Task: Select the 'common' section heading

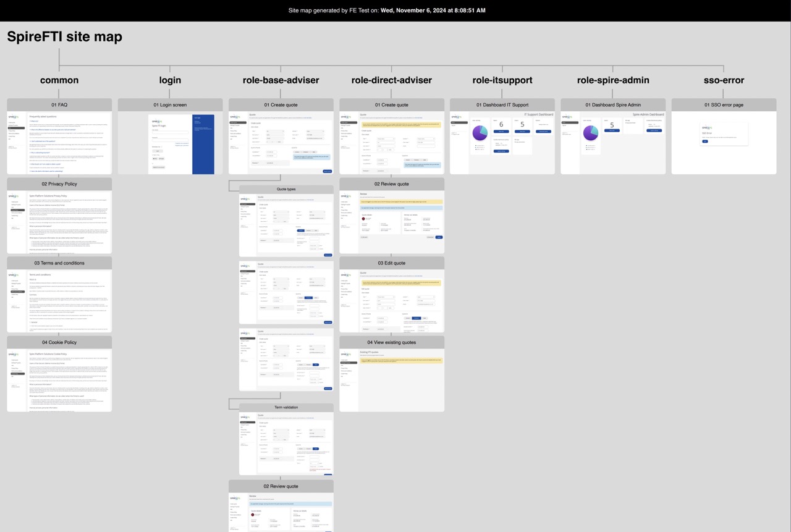Action: click(x=59, y=80)
